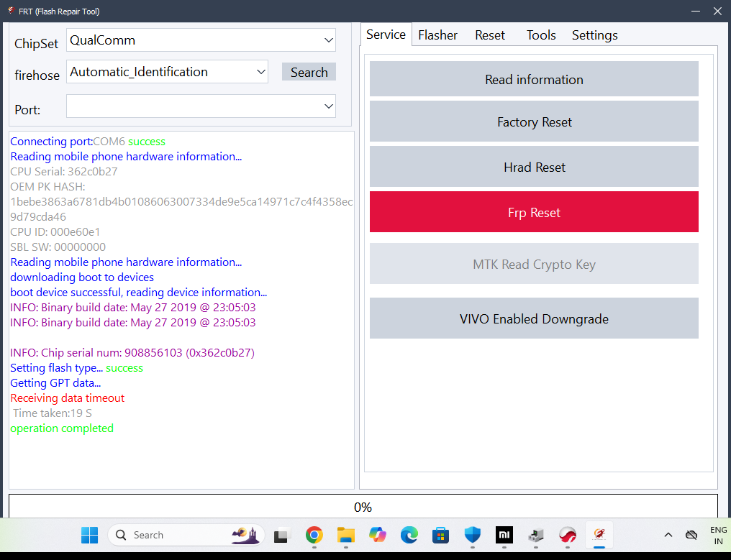Click the 'Connecting port:COM6 success' log line
This screenshot has width=731, height=560.
pyautogui.click(x=88, y=141)
